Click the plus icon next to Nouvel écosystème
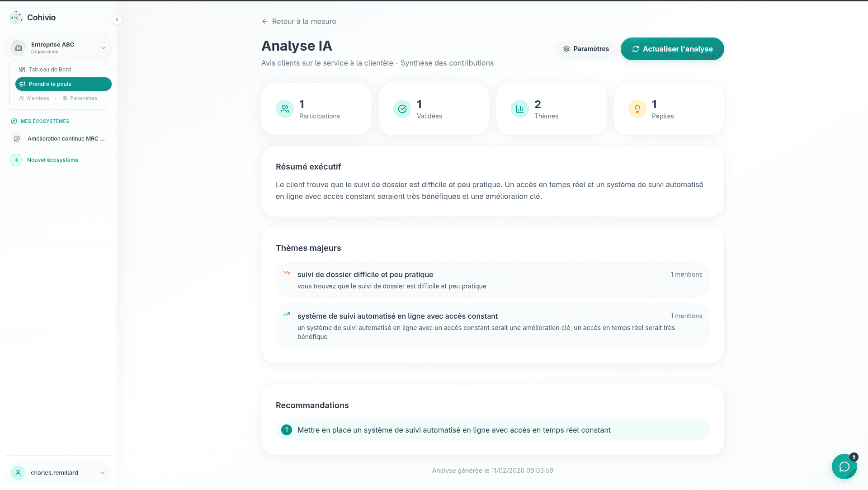This screenshot has height=490, width=868. point(16,160)
